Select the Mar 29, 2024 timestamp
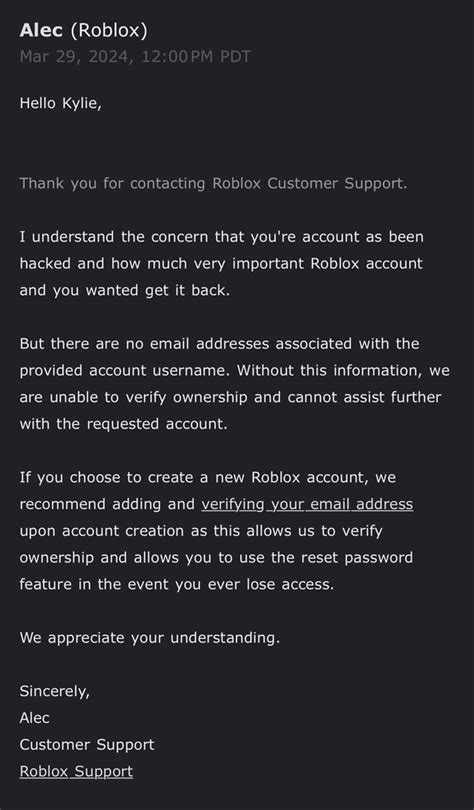This screenshot has height=810, width=474. (x=135, y=56)
